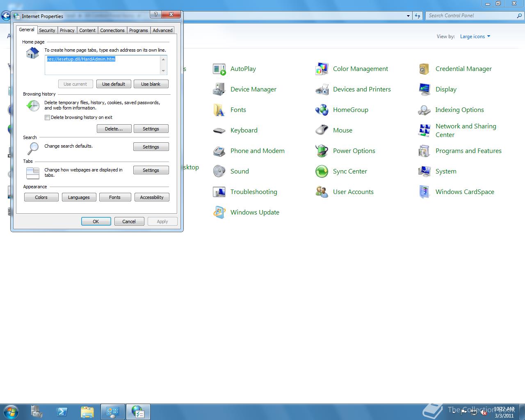
Task: Open the AutoPlay icon
Action: click(x=219, y=69)
